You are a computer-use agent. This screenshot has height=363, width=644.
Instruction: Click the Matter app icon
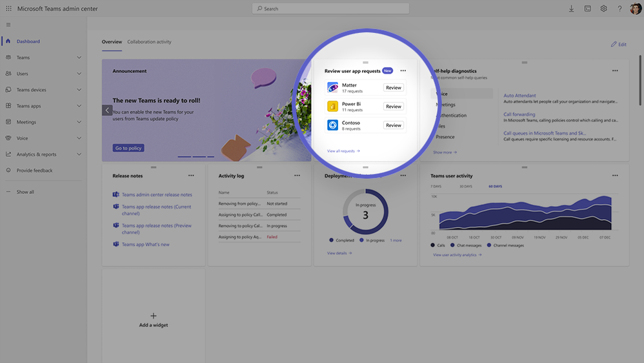pos(333,88)
